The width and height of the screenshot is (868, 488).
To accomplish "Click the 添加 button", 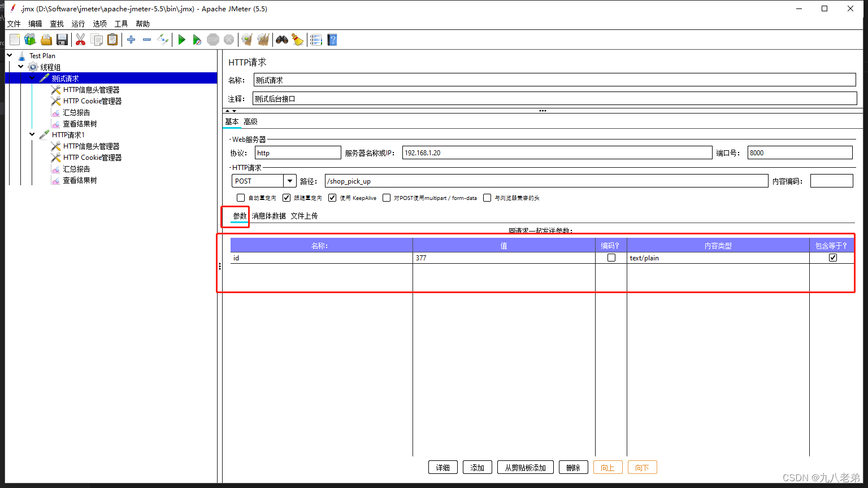I will (478, 467).
